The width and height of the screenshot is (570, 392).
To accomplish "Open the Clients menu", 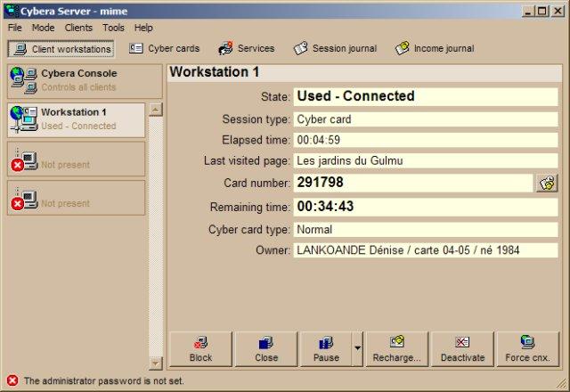I will 78,28.
